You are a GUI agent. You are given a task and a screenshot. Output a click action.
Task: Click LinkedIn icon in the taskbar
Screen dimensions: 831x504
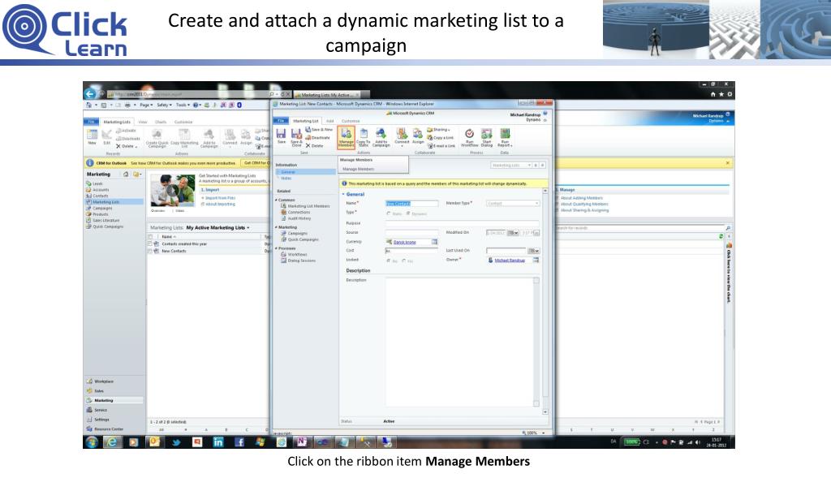(217, 442)
